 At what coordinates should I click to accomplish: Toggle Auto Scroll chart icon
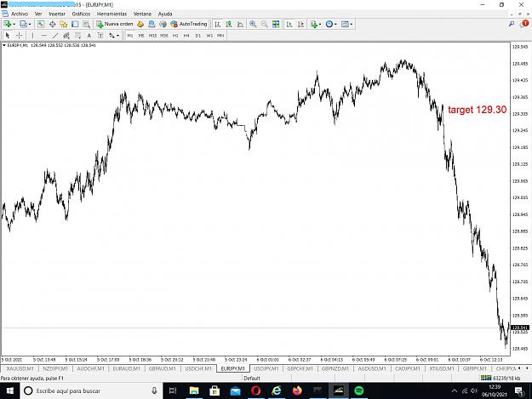(289, 24)
